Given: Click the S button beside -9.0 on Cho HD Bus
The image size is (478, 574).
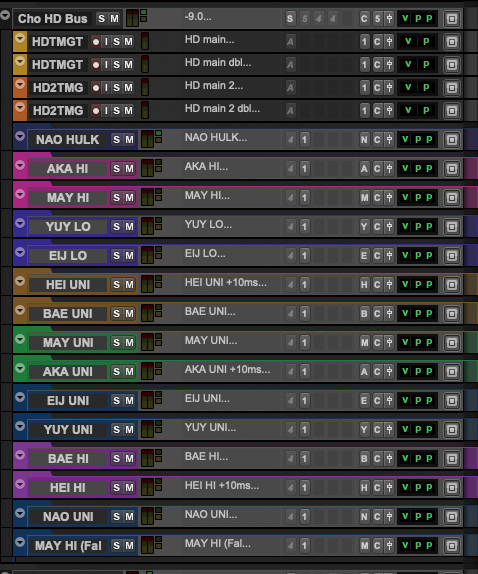Looking at the screenshot, I should [290, 19].
